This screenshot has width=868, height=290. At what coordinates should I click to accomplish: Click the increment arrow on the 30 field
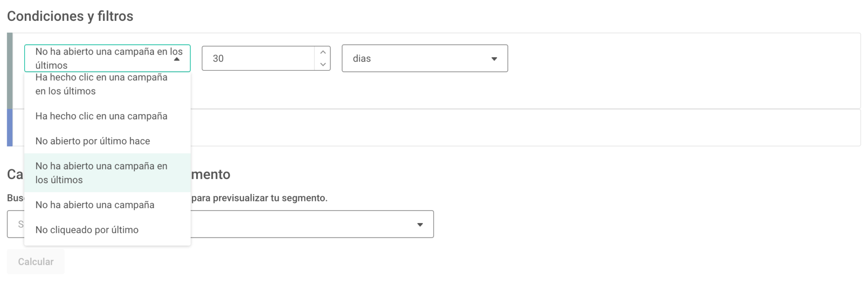tap(323, 52)
